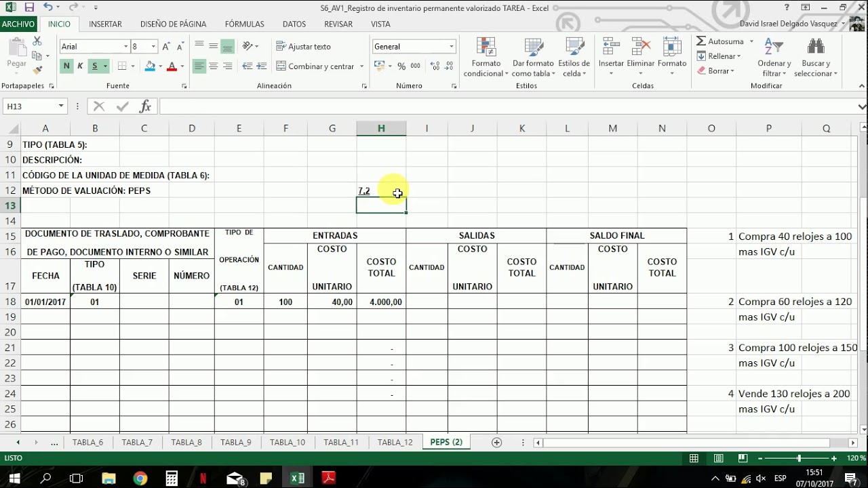Image resolution: width=868 pixels, height=488 pixels.
Task: Open Ordenar y filtrar menu
Action: coord(774,58)
